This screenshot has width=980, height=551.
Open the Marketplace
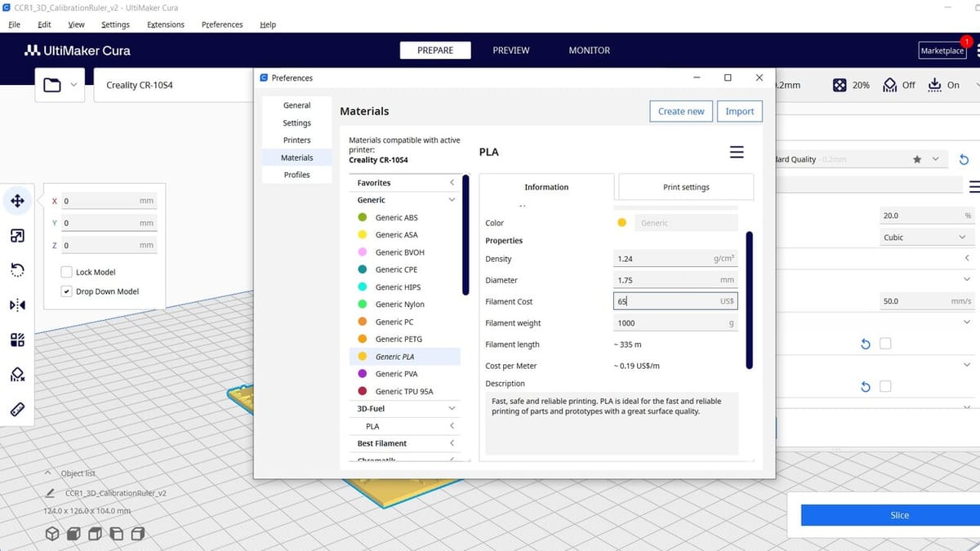point(942,51)
